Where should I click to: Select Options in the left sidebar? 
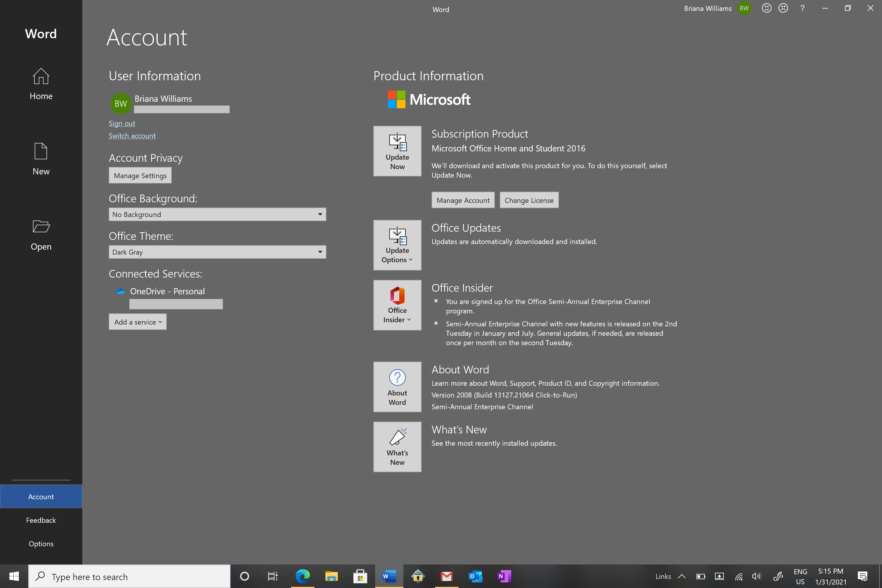coord(41,544)
